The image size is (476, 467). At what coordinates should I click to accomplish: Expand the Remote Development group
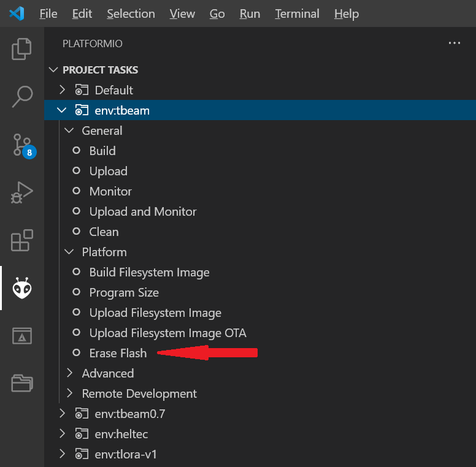[x=139, y=393]
